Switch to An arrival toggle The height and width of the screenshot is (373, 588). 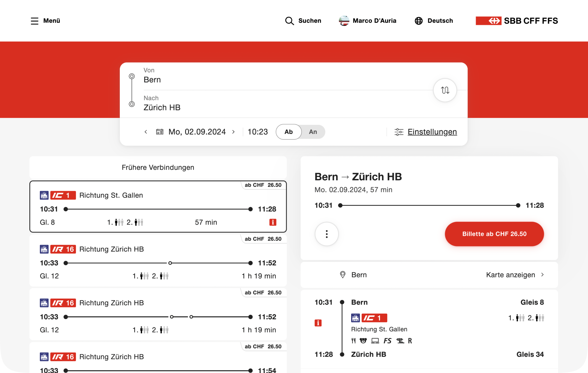click(x=313, y=132)
